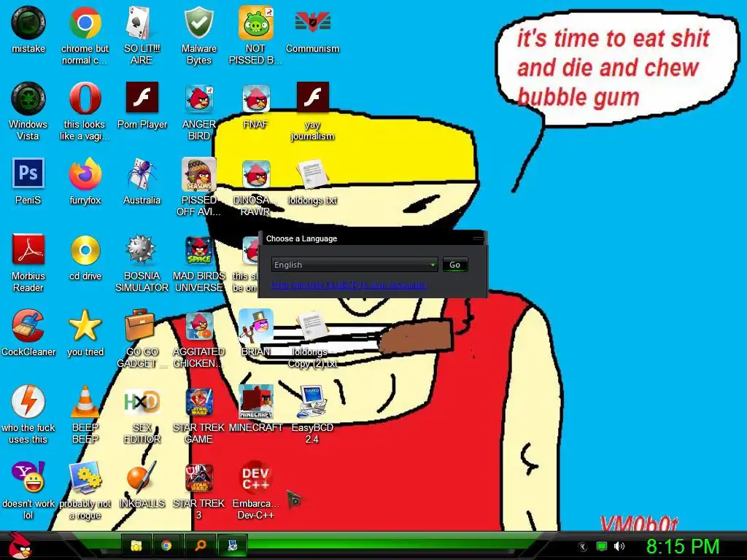747x560 pixels.
Task: Open the 'STAR TREK 3' icon
Action: [x=198, y=477]
